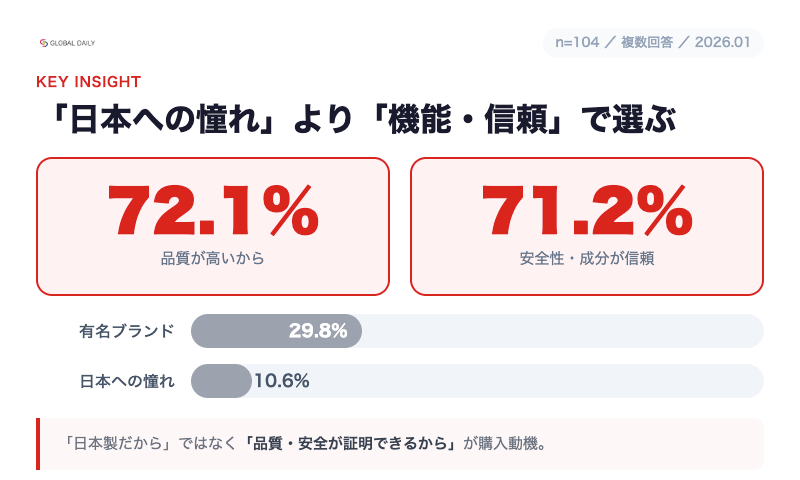Click the short gray 日本への憧れ bar fill
800x480 pixels.
coord(220,381)
